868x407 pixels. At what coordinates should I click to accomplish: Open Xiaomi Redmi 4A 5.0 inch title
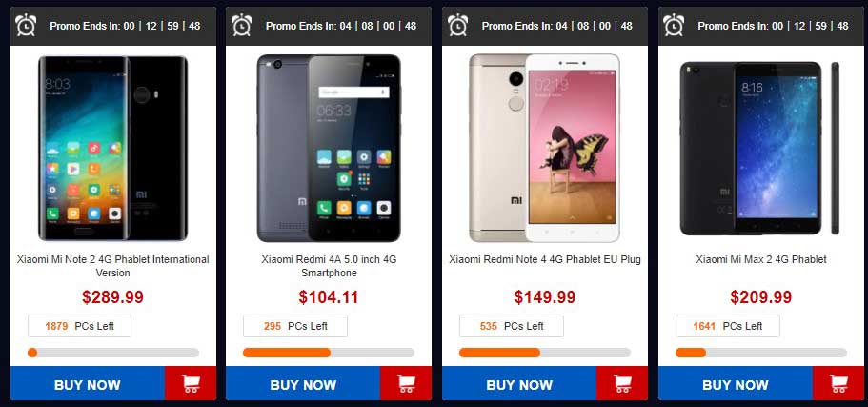tap(329, 266)
